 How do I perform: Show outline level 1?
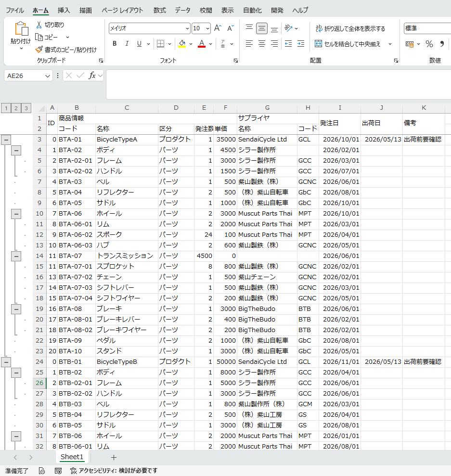[6, 108]
